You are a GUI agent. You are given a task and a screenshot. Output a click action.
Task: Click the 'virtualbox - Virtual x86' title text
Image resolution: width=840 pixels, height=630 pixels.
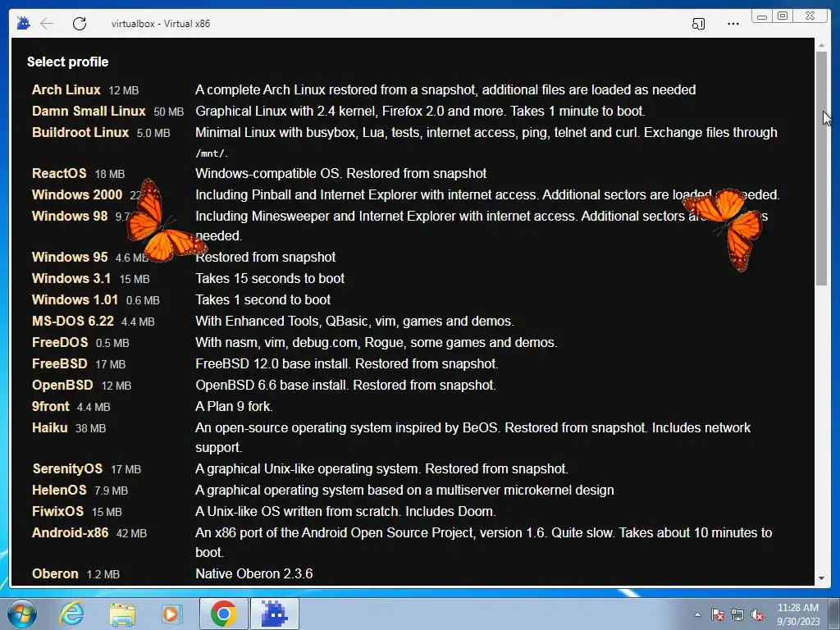coord(160,24)
